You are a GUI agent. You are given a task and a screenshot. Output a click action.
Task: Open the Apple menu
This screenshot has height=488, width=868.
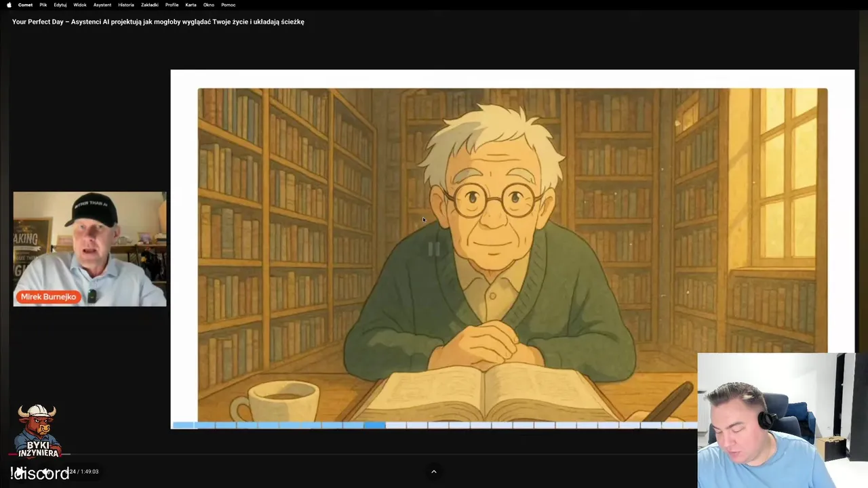click(9, 5)
